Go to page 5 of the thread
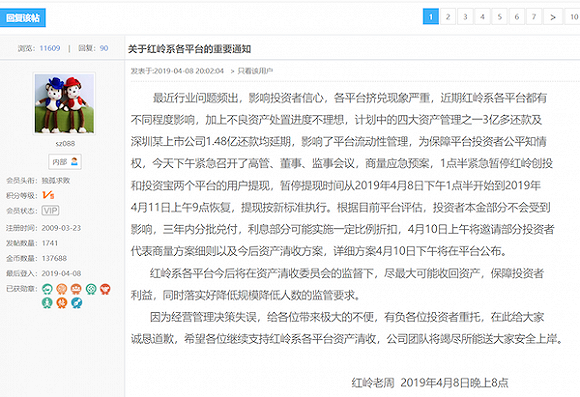The image size is (580, 397). pos(500,17)
